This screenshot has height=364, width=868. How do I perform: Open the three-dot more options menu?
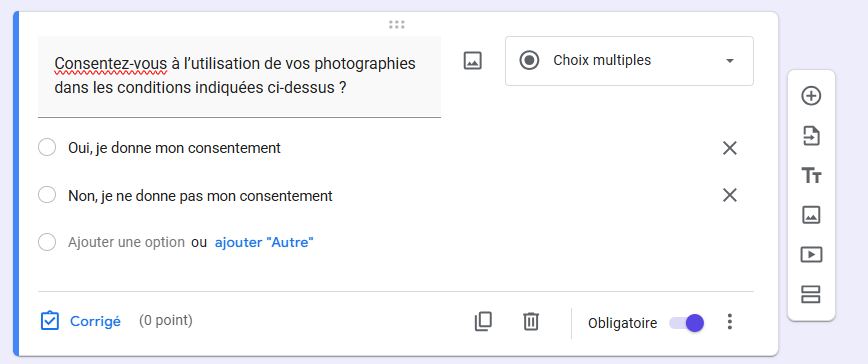(730, 321)
